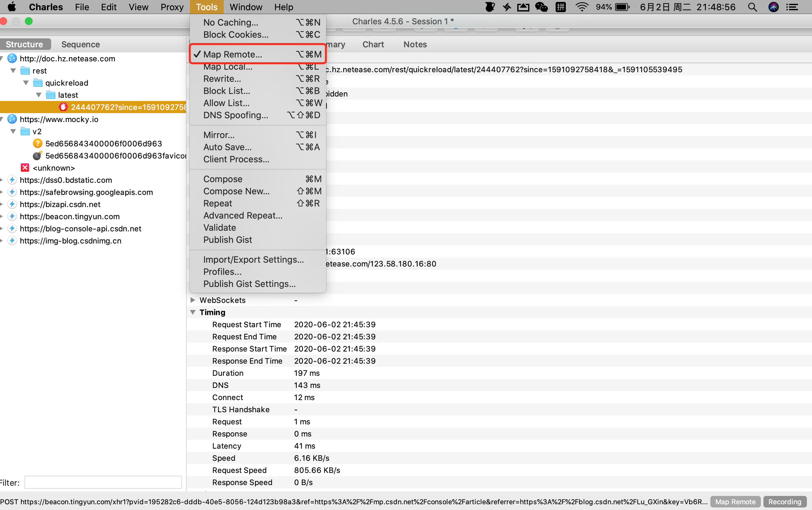Click the lightning icon for img-blog.csdnimg.cn
Image resolution: width=812 pixels, height=510 pixels.
12,240
